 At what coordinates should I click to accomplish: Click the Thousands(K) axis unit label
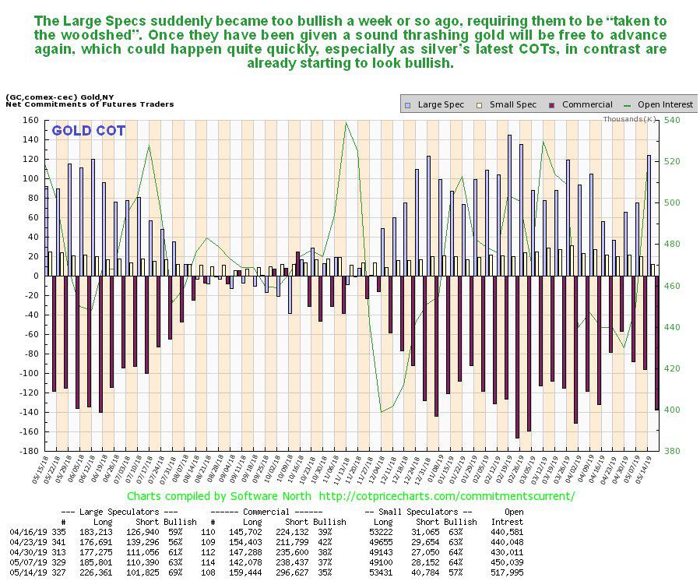point(630,118)
